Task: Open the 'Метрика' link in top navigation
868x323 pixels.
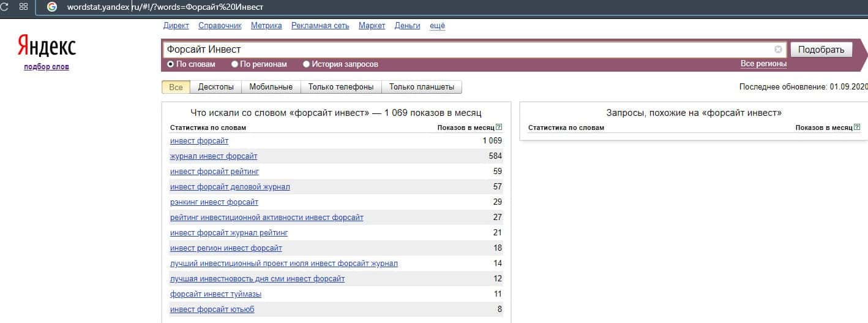Action: (266, 26)
